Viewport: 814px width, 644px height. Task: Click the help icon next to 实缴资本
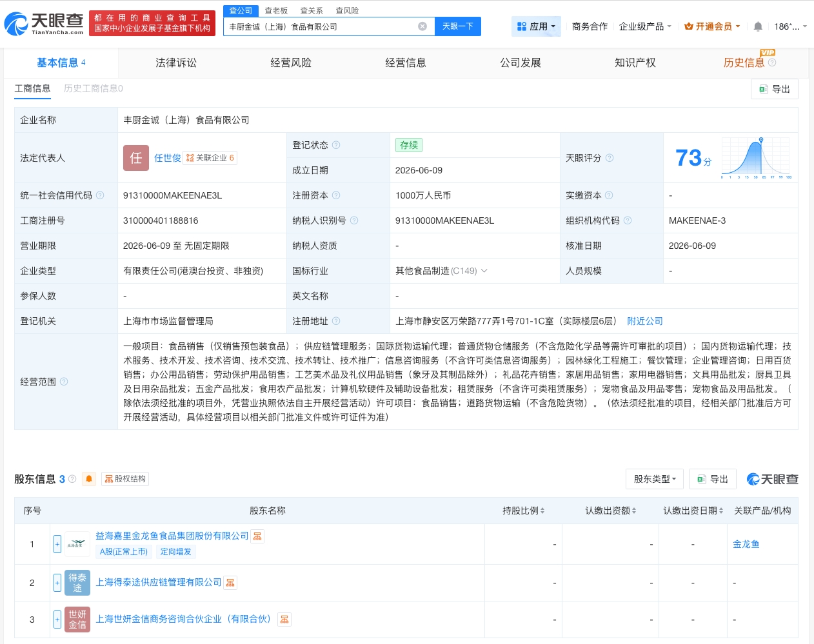pos(609,195)
